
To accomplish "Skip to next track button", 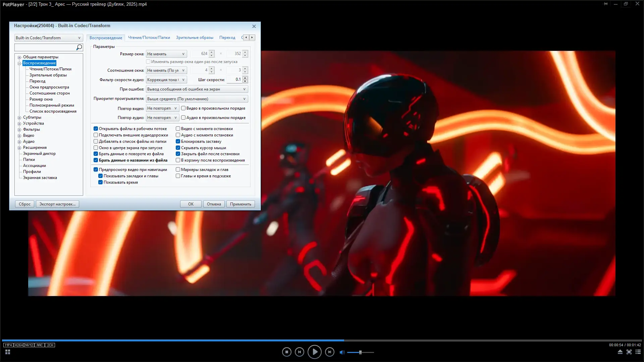I will pos(329,352).
